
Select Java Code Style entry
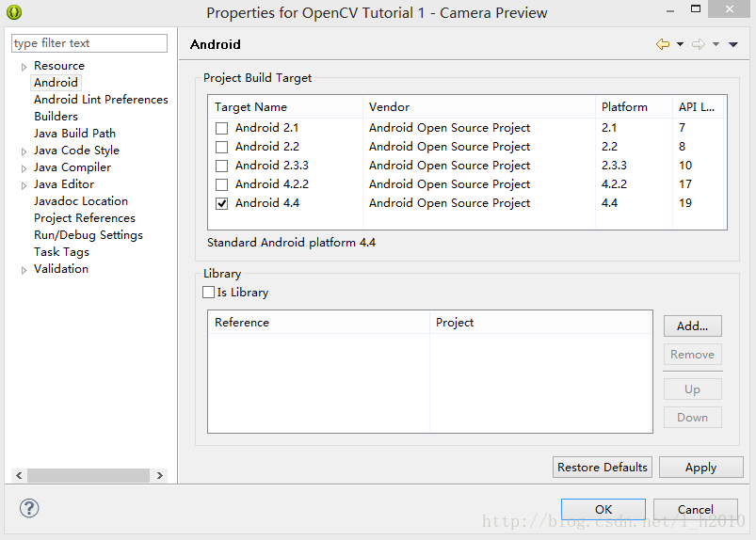[x=76, y=151]
